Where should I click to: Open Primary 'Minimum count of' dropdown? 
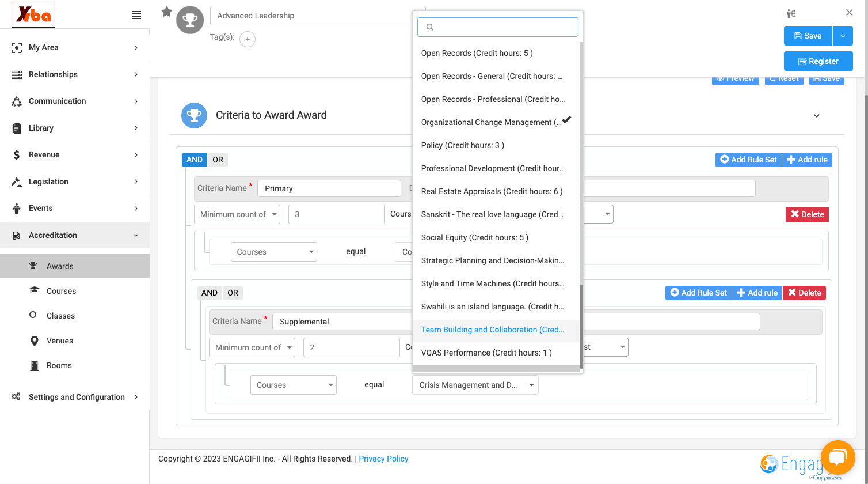[x=237, y=214]
